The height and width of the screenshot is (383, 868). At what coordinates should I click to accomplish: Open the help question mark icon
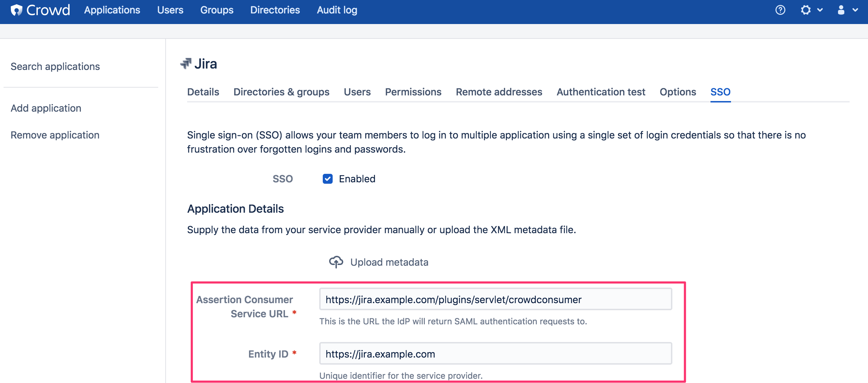[x=780, y=10]
